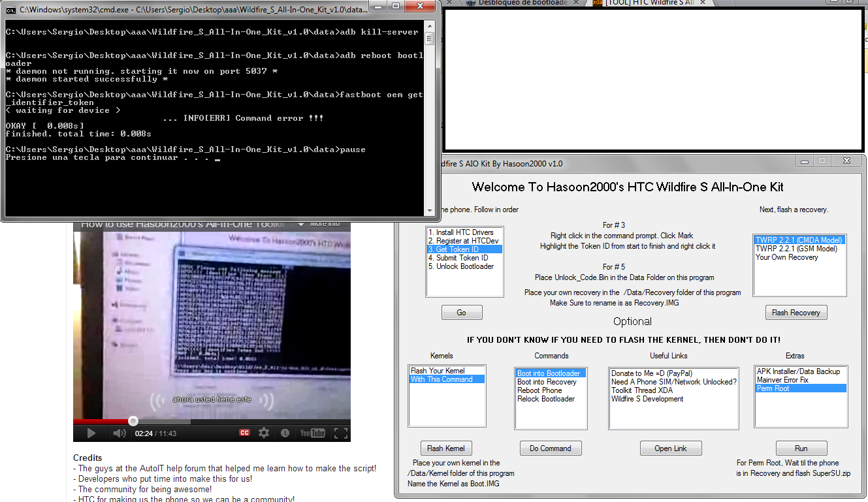Image resolution: width=868 pixels, height=502 pixels.
Task: Select Donate to Me (PayPal) link item
Action: (673, 373)
